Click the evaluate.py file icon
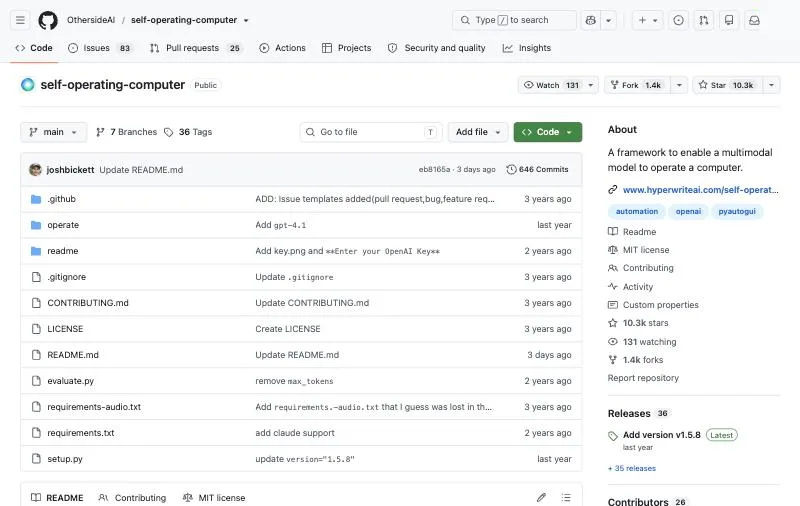Screen dimensions: 800x506 pyautogui.click(x=36, y=381)
